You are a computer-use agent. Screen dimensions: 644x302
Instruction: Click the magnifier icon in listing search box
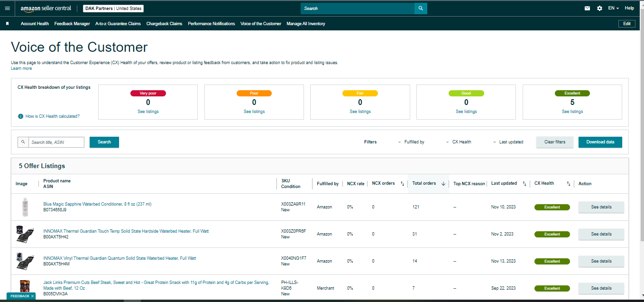click(x=23, y=142)
